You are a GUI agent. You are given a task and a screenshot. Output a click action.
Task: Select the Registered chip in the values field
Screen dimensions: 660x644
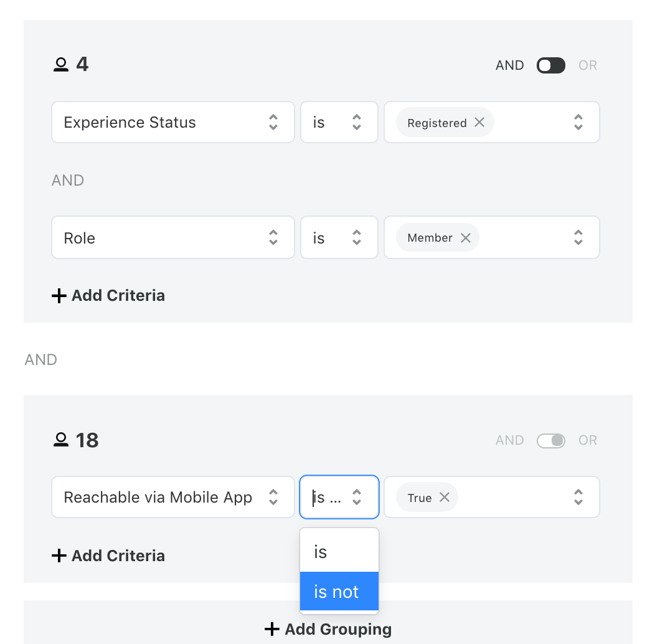tap(436, 123)
